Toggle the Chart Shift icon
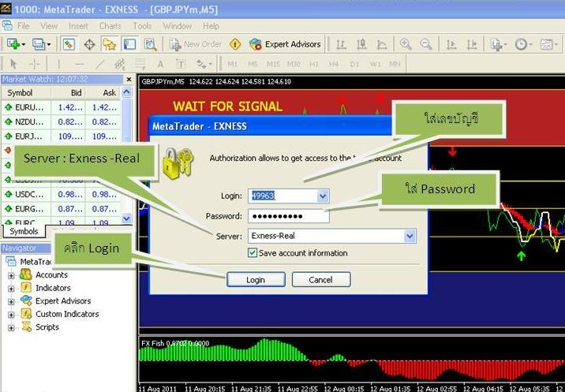The width and height of the screenshot is (565, 392). tap(472, 44)
